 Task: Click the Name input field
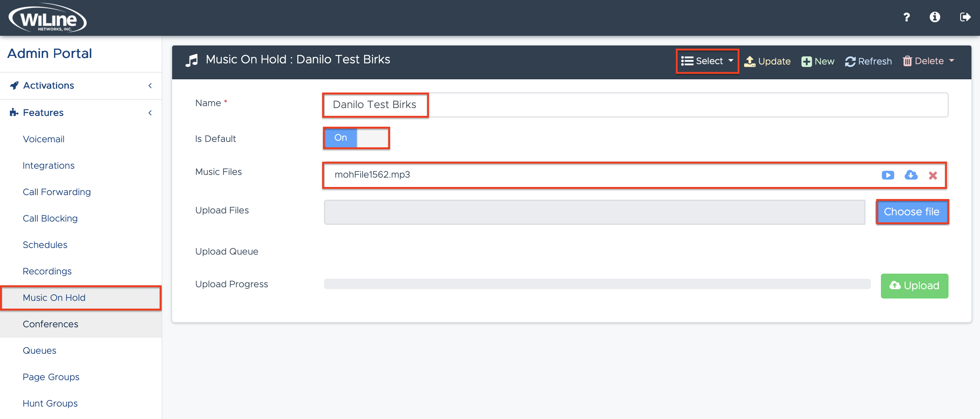635,105
